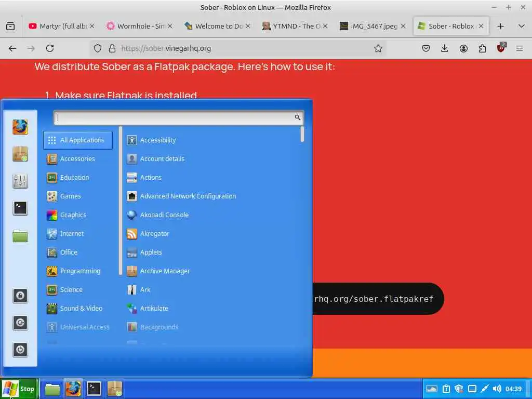Screen dimensions: 532x399
Task: Open Firefox from the menu favorites sidebar
Action: (20, 127)
